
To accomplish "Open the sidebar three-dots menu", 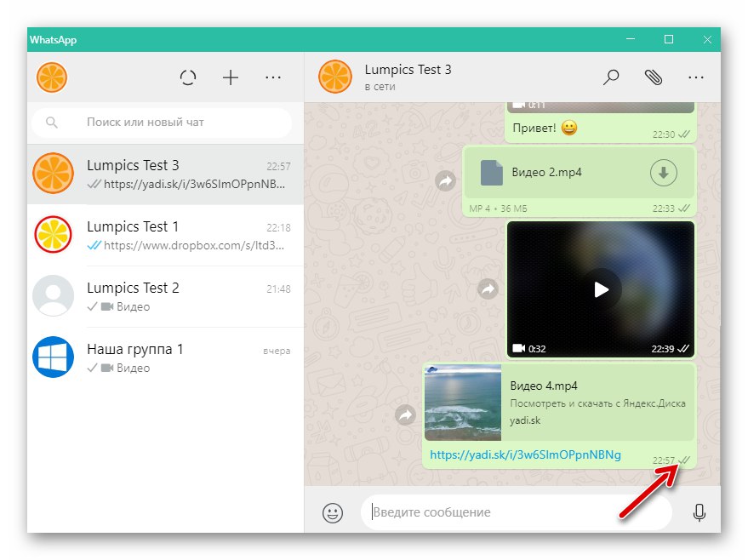I will tap(273, 77).
